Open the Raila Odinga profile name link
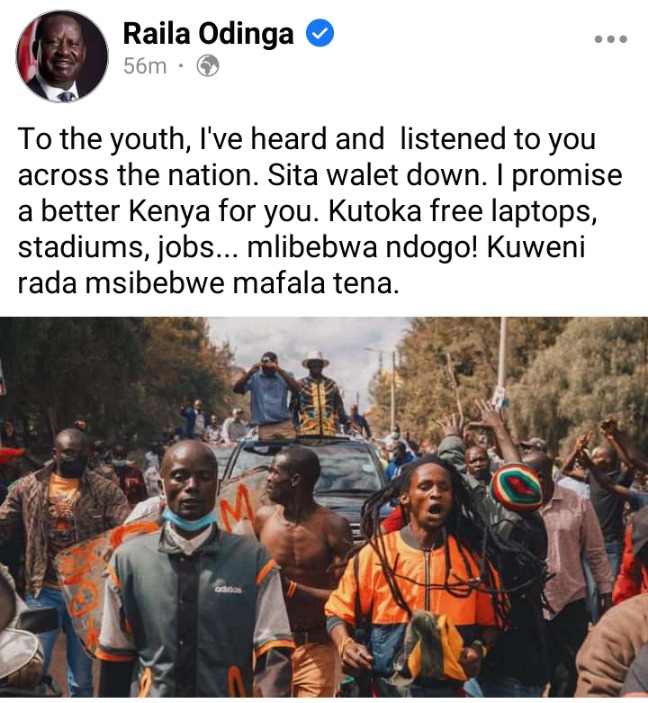The image size is (648, 703). pos(208,34)
